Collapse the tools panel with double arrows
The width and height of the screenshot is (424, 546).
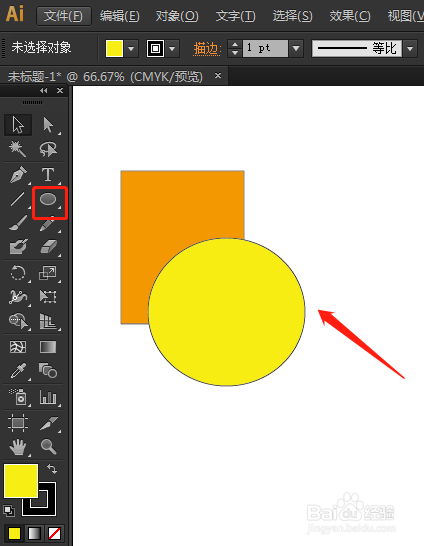[44, 91]
